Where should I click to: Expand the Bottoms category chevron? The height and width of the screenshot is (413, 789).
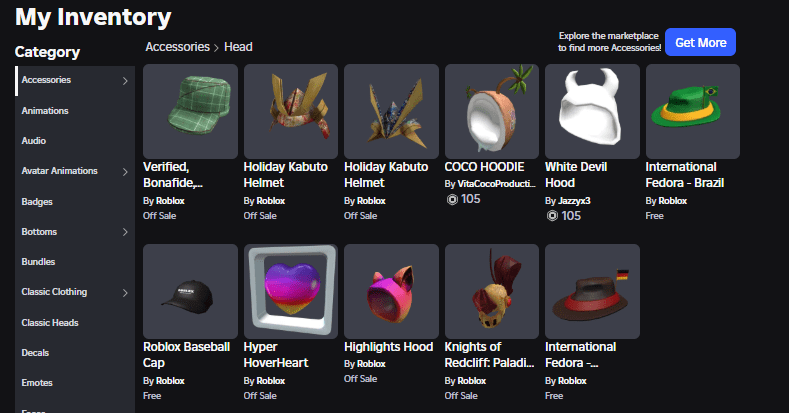(x=125, y=232)
